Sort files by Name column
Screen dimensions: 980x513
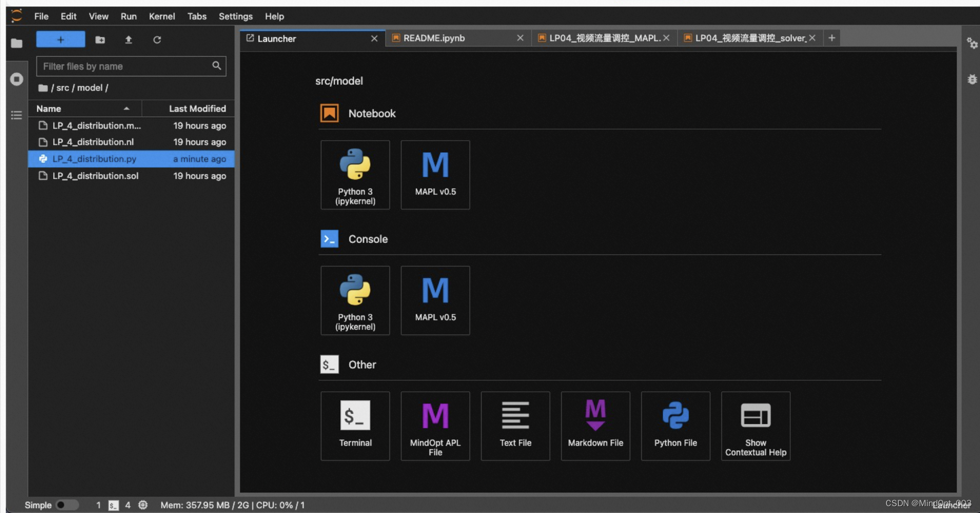click(x=84, y=108)
